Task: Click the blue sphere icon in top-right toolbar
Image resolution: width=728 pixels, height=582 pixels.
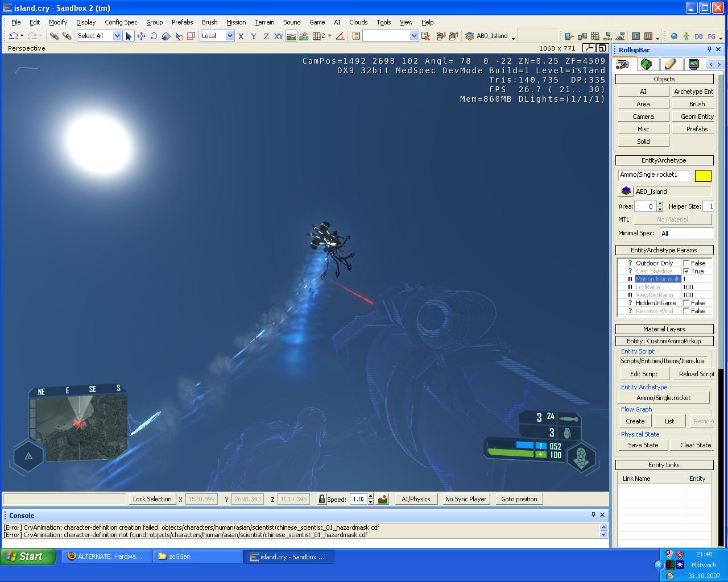Action: (x=674, y=36)
